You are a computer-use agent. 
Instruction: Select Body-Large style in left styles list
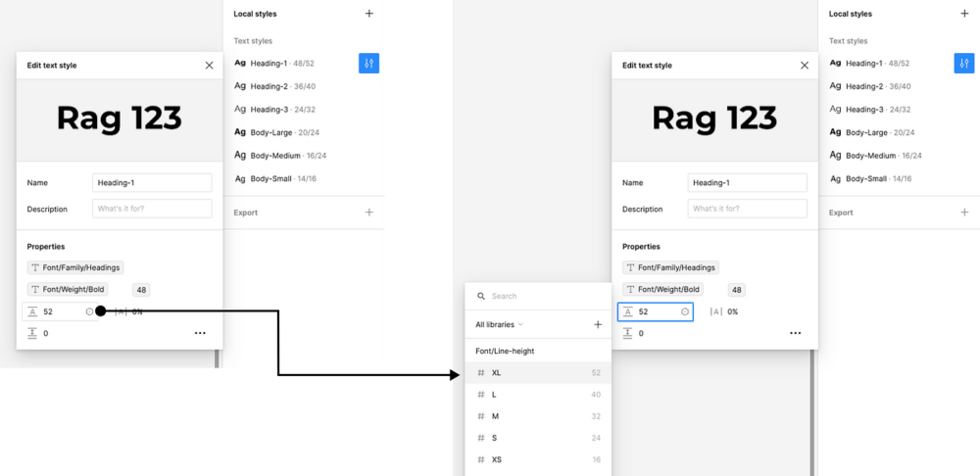point(277,132)
